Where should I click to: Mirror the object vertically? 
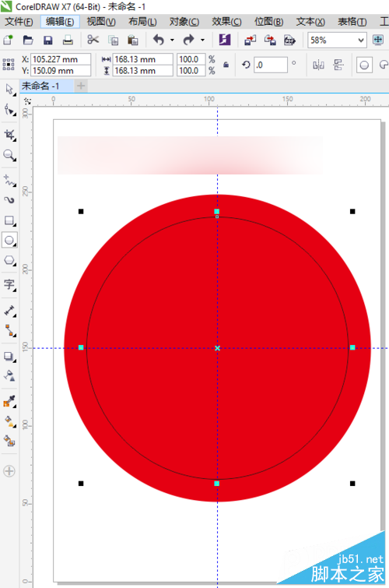338,65
